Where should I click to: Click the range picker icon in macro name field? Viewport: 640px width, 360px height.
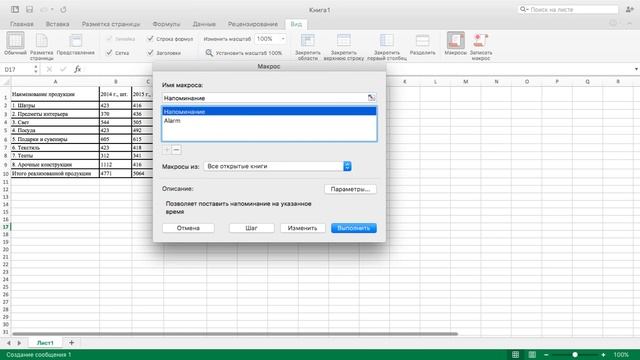click(x=371, y=98)
